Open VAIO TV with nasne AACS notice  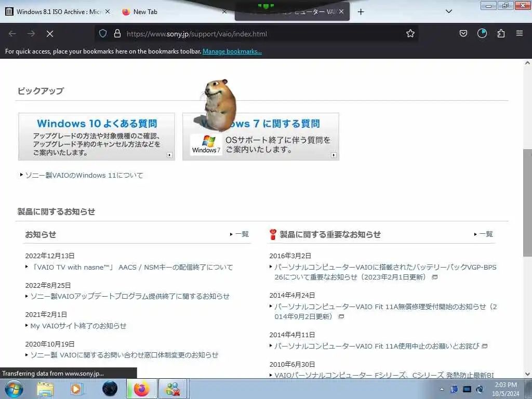[131, 268]
